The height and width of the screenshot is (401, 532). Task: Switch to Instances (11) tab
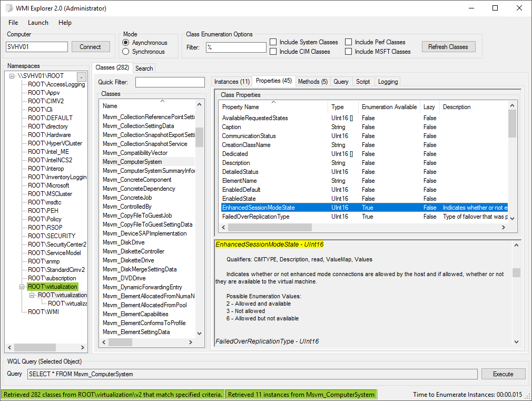pos(232,82)
